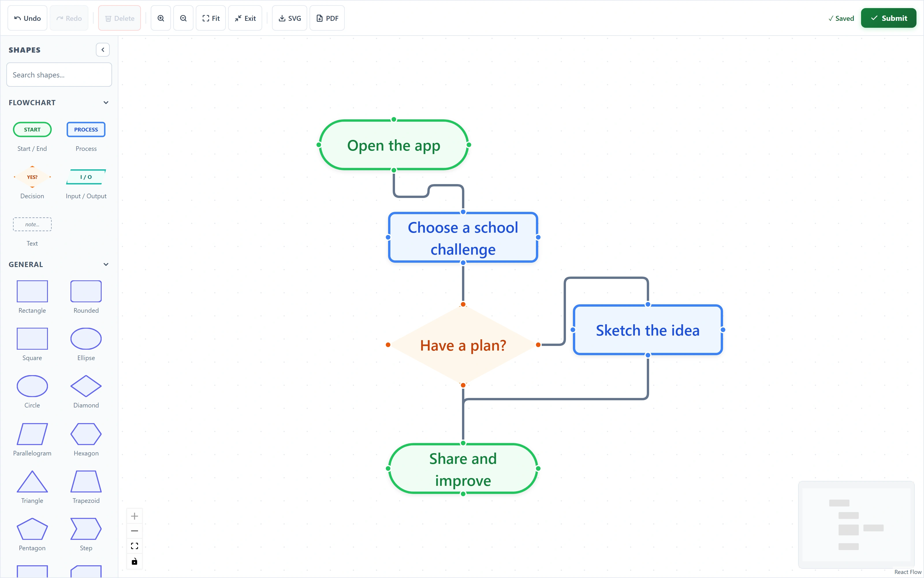Click the Redo button
Screen dimensions: 924x578
click(69, 18)
